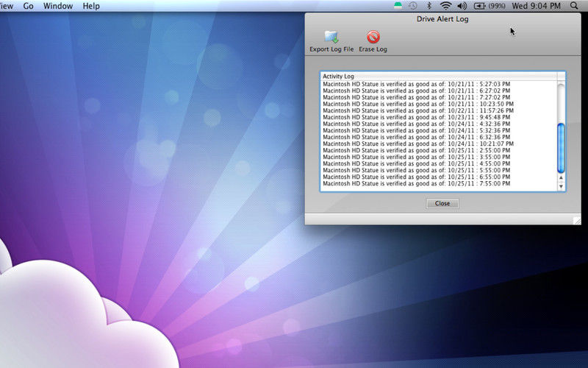Screen dimensions: 588x368
Task: Open Spotlight search magnifier icon
Action: (x=574, y=6)
